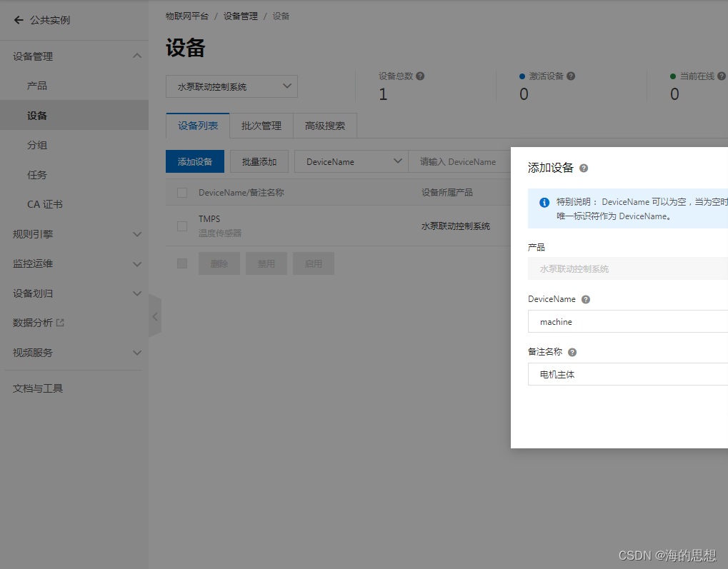
Task: Switch to the 设备列表 tab
Action: click(x=198, y=126)
